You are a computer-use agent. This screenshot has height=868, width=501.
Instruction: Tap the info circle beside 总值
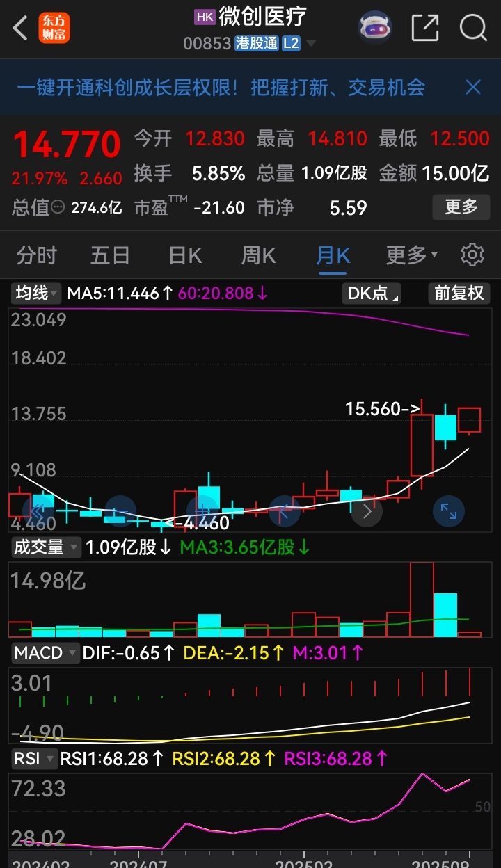[x=59, y=207]
